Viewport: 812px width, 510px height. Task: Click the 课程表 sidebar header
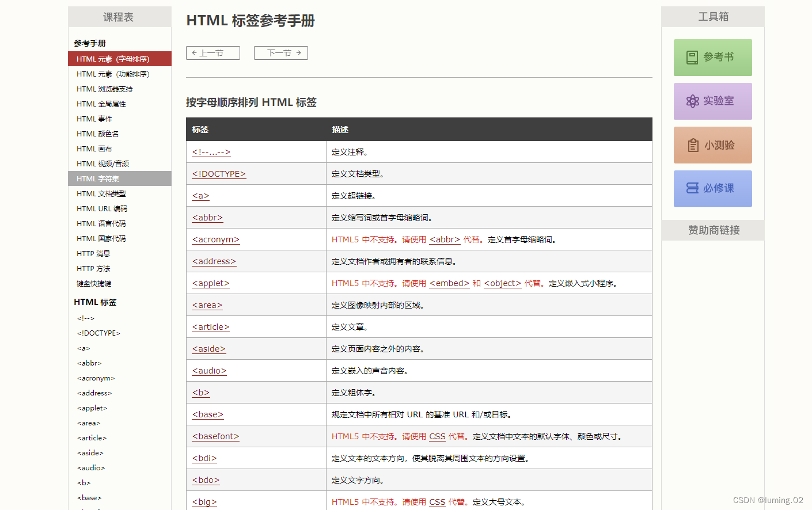pyautogui.click(x=119, y=17)
